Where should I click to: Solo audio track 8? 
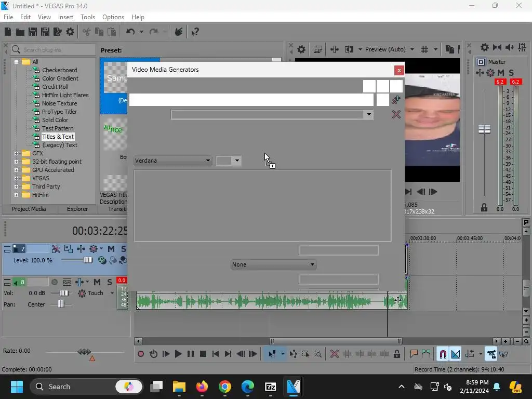point(110,282)
